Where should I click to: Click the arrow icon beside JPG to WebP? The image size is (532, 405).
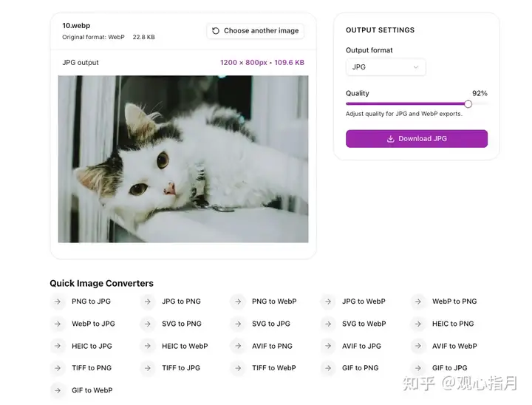point(328,302)
